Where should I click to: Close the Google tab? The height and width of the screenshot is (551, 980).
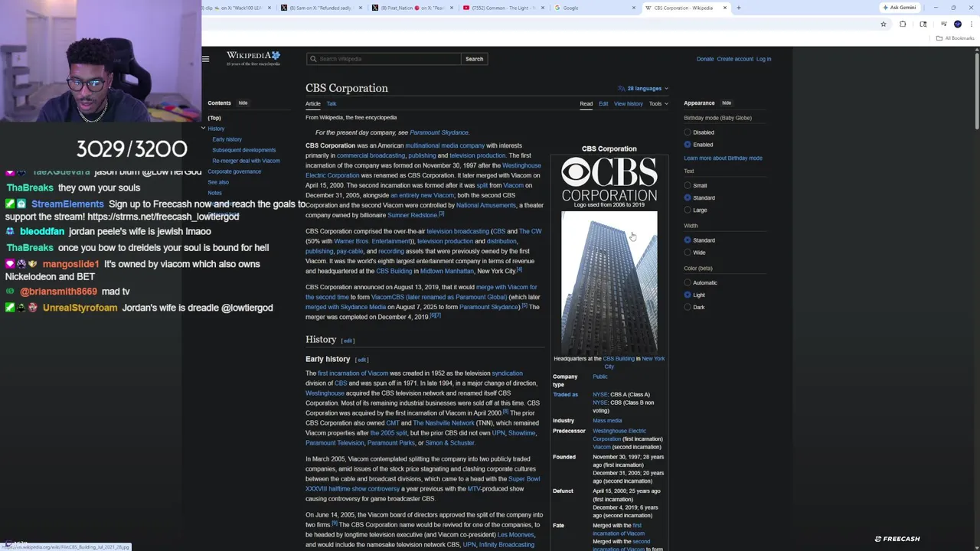tap(633, 8)
